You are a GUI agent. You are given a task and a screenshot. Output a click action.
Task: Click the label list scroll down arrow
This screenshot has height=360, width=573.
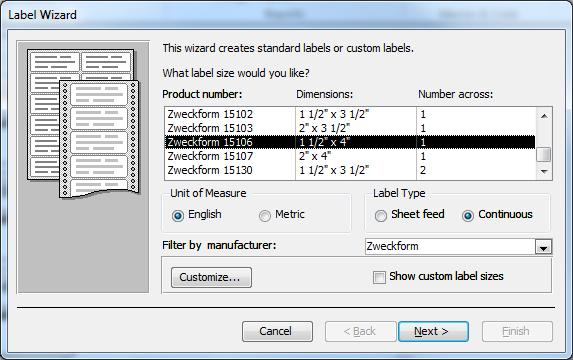coord(544,171)
